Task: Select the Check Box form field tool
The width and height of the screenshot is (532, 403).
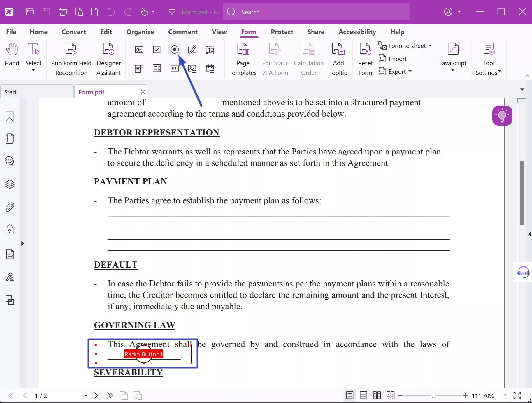Action: tap(157, 50)
